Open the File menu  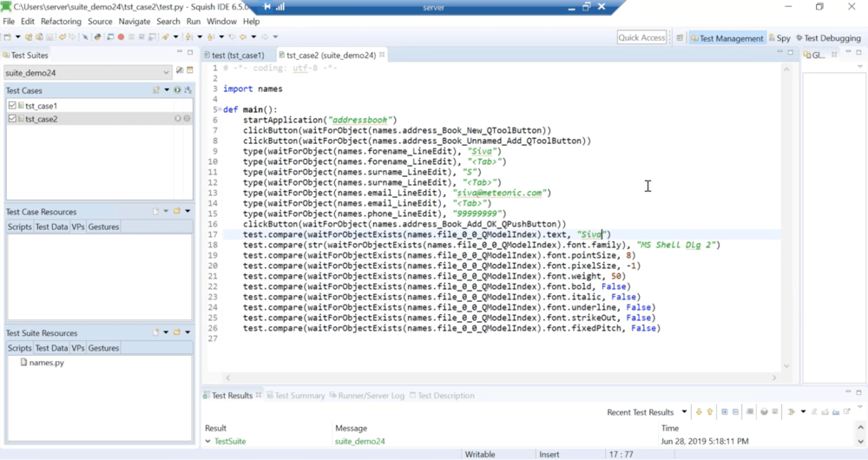coord(9,21)
